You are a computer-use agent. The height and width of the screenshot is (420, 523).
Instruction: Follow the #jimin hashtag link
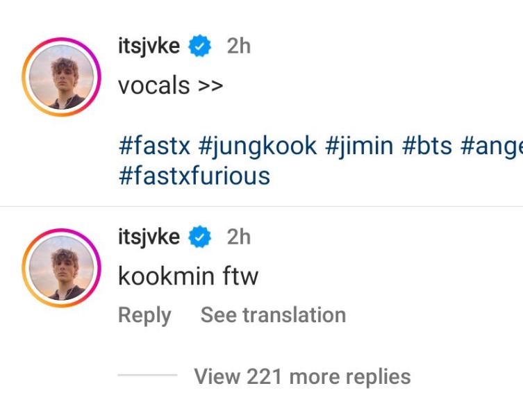tap(358, 146)
